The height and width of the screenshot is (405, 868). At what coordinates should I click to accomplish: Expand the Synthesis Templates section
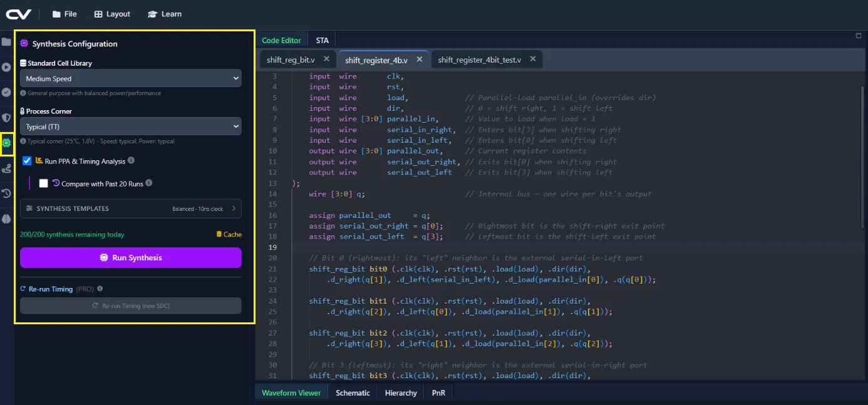pos(131,208)
